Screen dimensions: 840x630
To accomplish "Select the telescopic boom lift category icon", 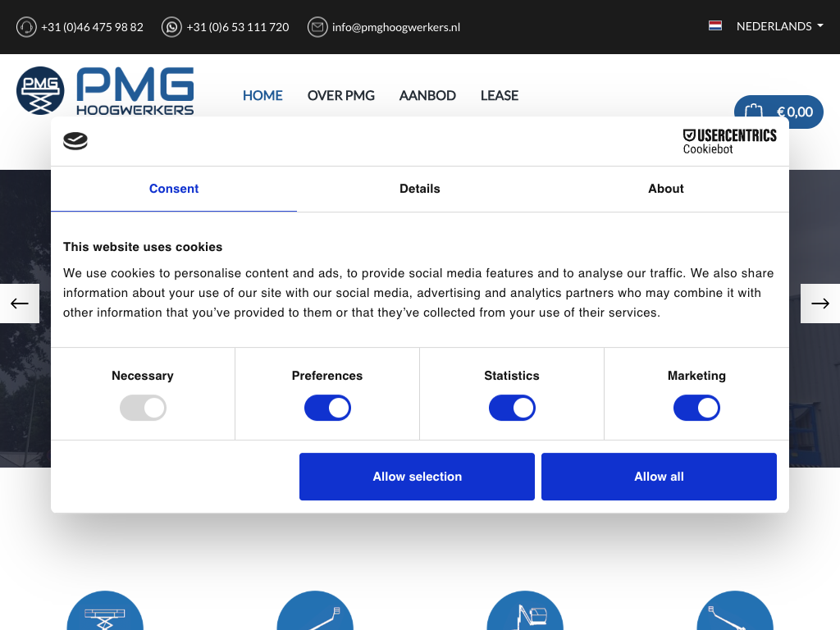I will (x=315, y=610).
